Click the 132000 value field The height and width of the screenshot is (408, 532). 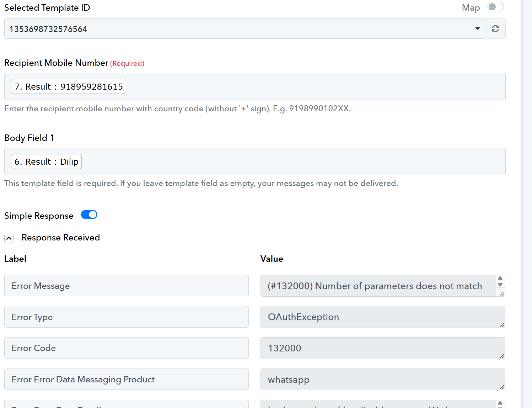(x=382, y=348)
